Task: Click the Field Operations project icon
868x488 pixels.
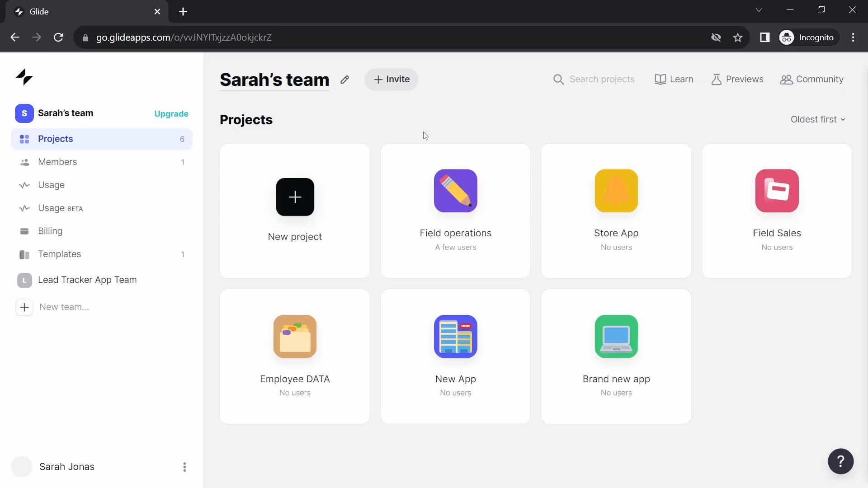Action: tap(455, 191)
